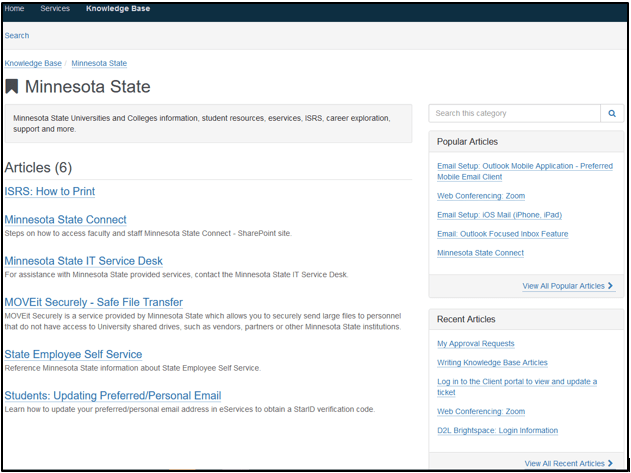Screen dimensions: 631x473
Task: Click the bookmark icon beside Minnesota State
Action: click(12, 87)
